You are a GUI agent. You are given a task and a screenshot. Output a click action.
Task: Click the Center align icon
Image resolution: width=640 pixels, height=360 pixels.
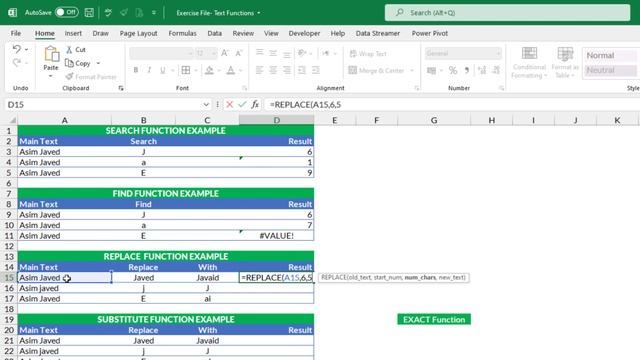(273, 70)
